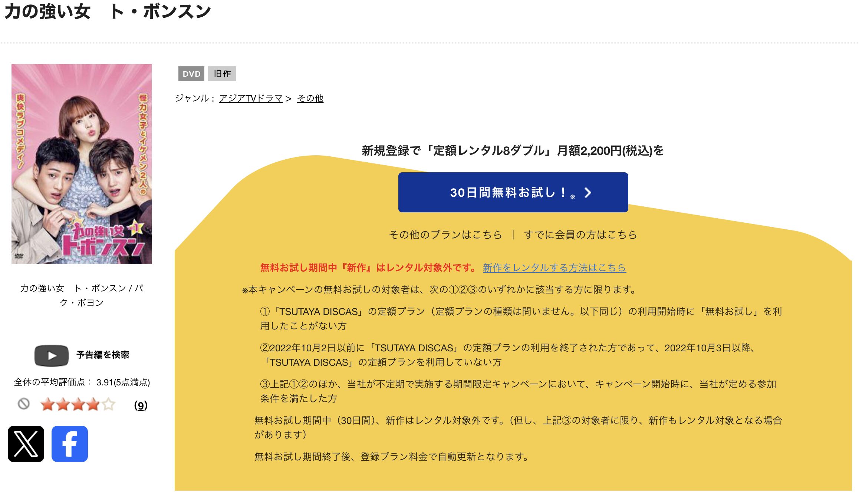Image resolution: width=859 pixels, height=504 pixels.
Task: Click the 定額レンタル8ダブル 月額2,200円 headline
Action: (513, 150)
